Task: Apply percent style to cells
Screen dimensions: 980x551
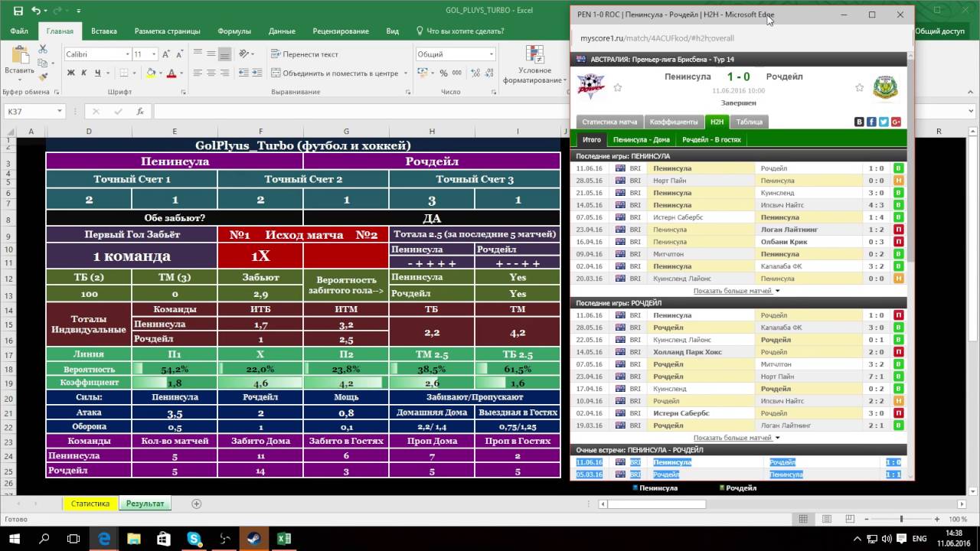Action: [x=442, y=73]
